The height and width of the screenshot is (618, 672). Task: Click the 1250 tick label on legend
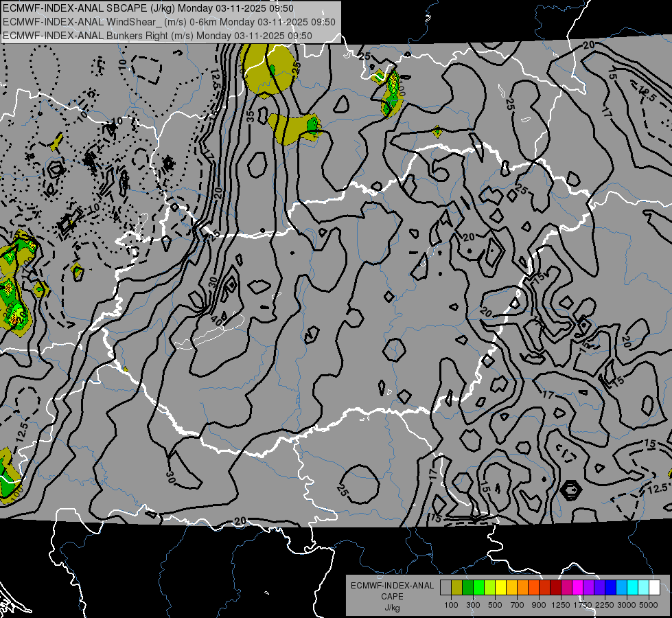561,605
